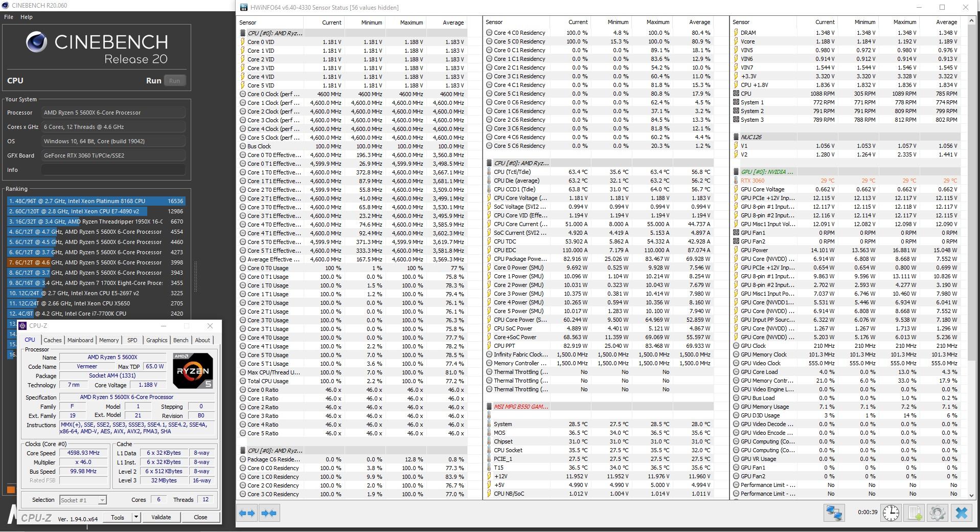The image size is (980, 532).
Task: Switch to the Graphics tab in CPU-Z
Action: pyautogui.click(x=156, y=340)
